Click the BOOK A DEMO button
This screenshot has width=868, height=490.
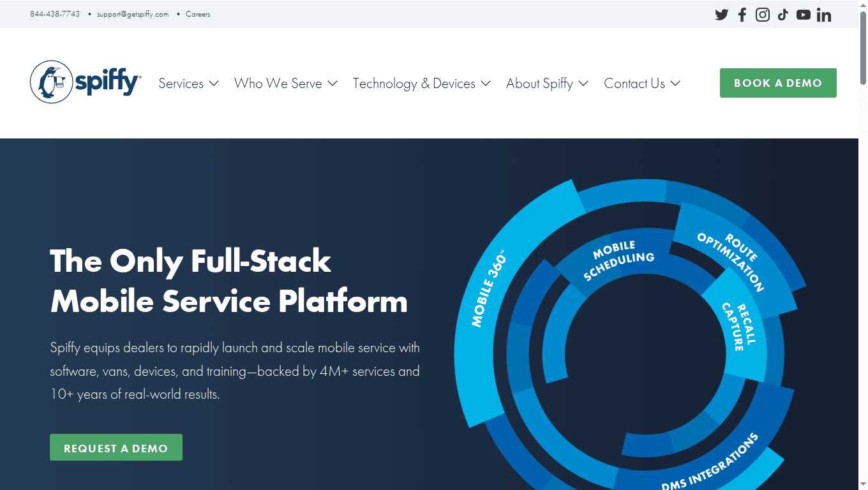[778, 82]
